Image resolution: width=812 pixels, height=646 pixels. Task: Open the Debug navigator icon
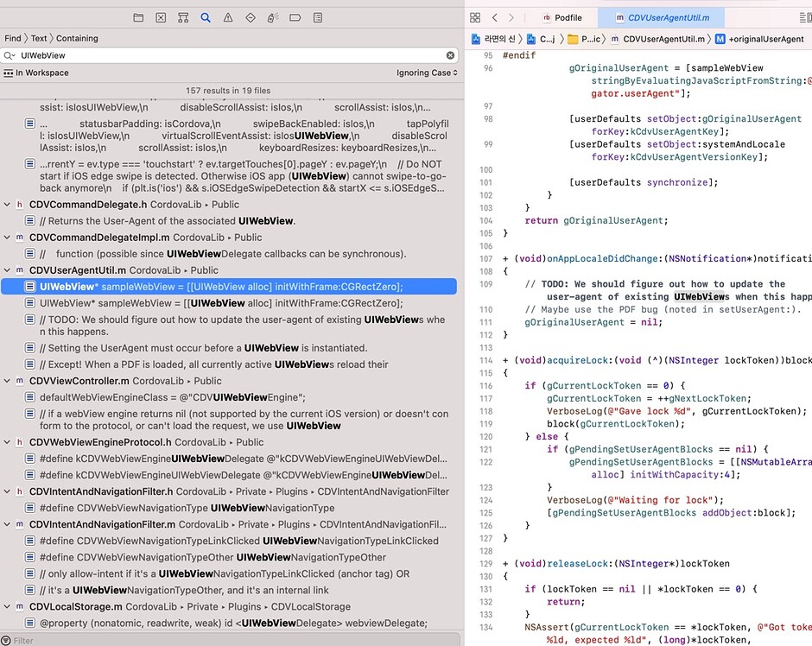point(273,17)
